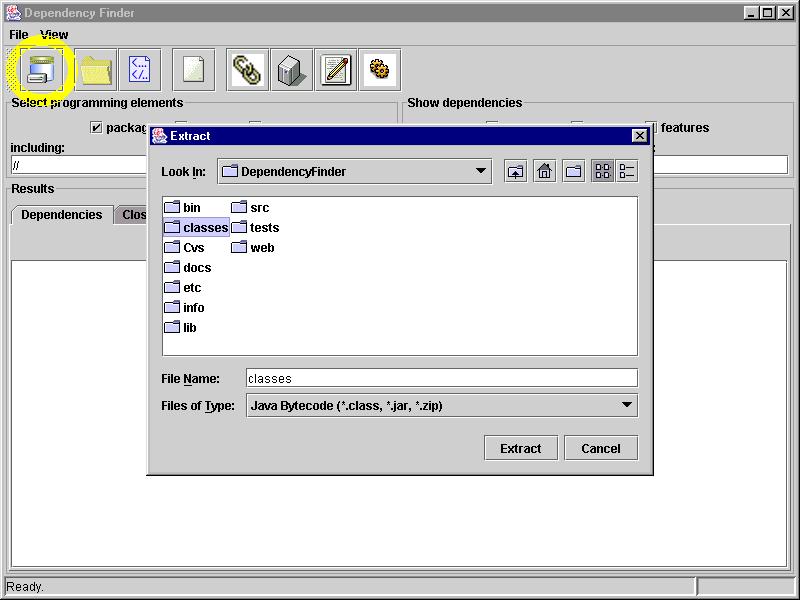Select the tests folder
This screenshot has height=600, width=800.
tap(255, 228)
